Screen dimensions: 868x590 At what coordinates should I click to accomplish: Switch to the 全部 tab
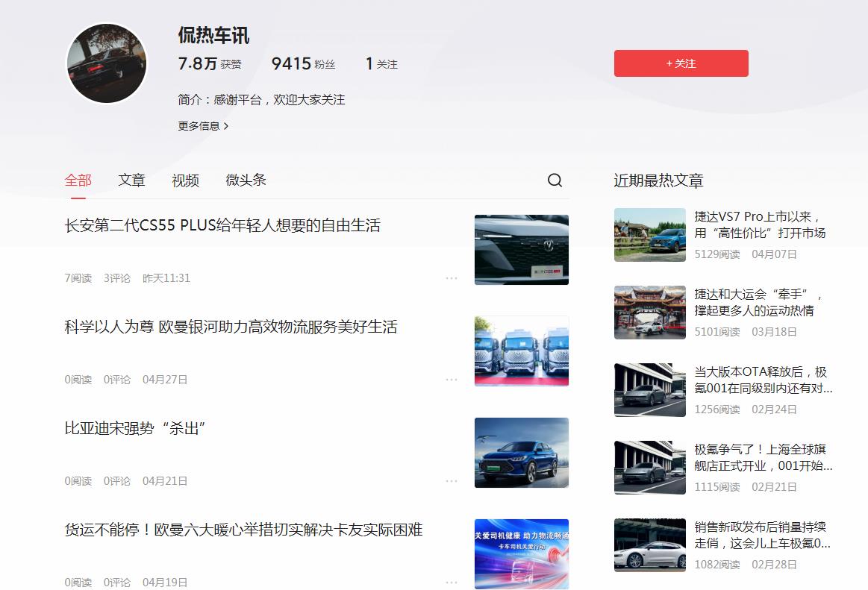(78, 181)
